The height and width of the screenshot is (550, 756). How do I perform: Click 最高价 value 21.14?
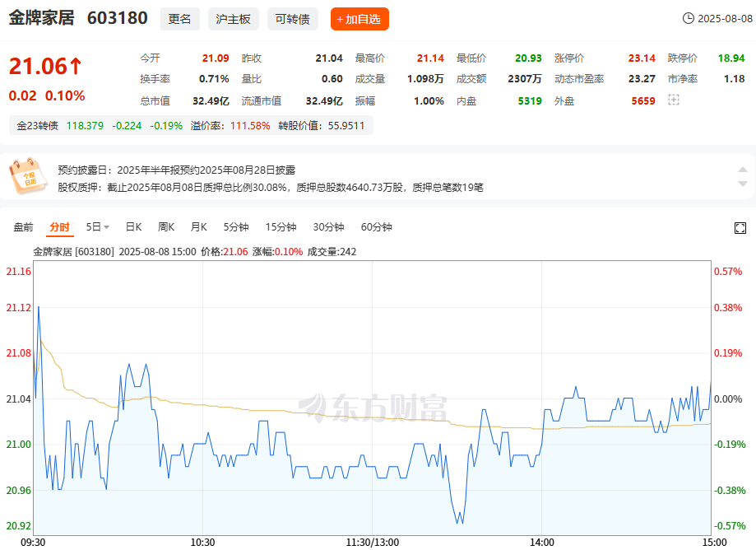point(430,58)
